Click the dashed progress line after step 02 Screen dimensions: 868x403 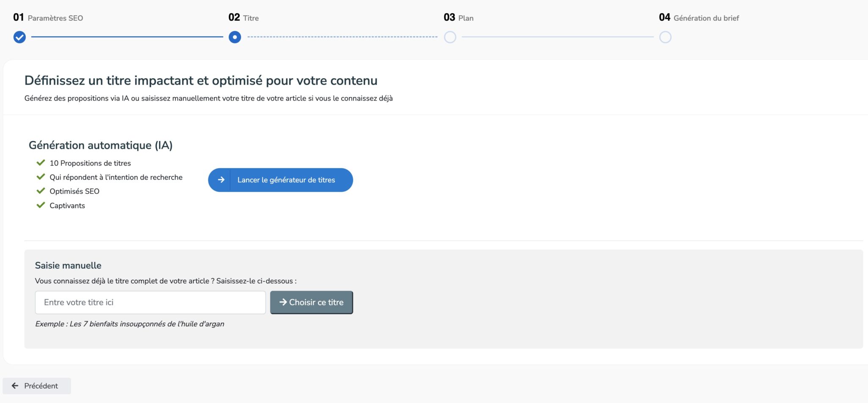342,37
